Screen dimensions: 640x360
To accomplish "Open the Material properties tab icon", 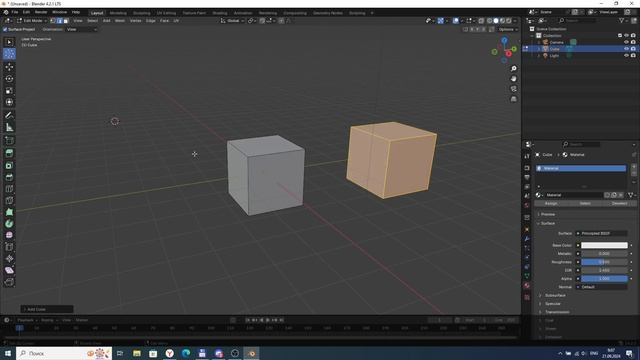I will pyautogui.click(x=527, y=286).
